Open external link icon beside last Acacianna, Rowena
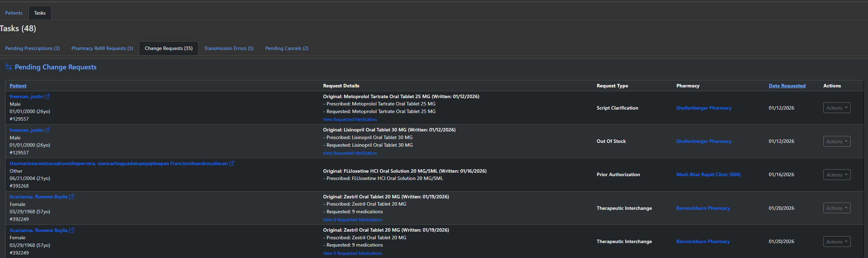868x258 pixels. click(x=72, y=230)
